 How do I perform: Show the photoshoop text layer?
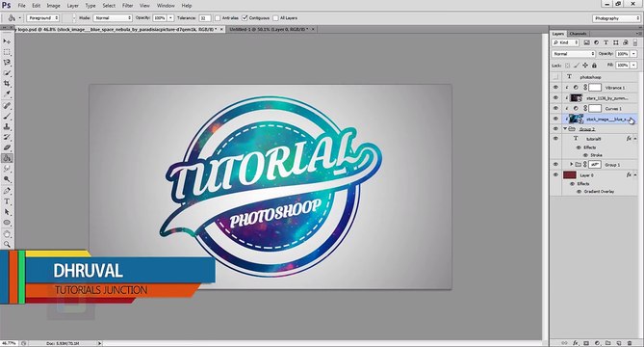(x=555, y=77)
